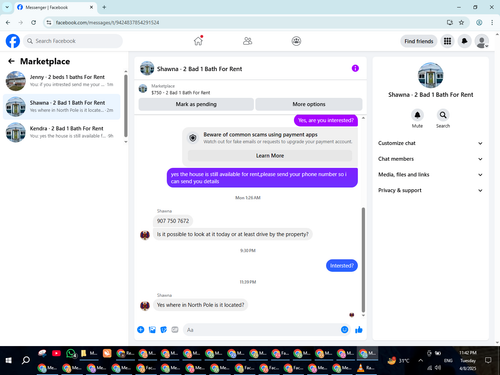This screenshot has height=375, width=500.
Task: Click Learn More about payment scams
Action: 270,156
